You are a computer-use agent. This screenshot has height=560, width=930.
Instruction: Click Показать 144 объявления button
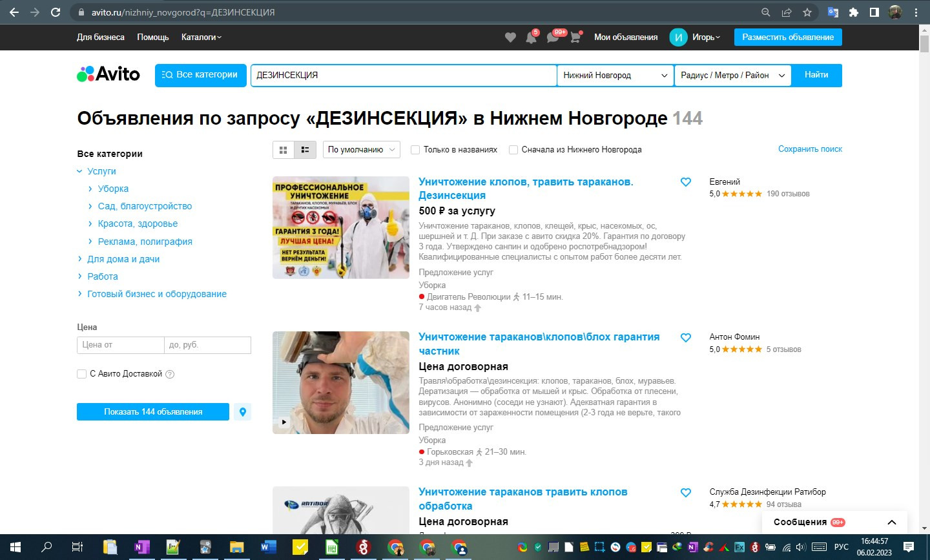coord(153,412)
